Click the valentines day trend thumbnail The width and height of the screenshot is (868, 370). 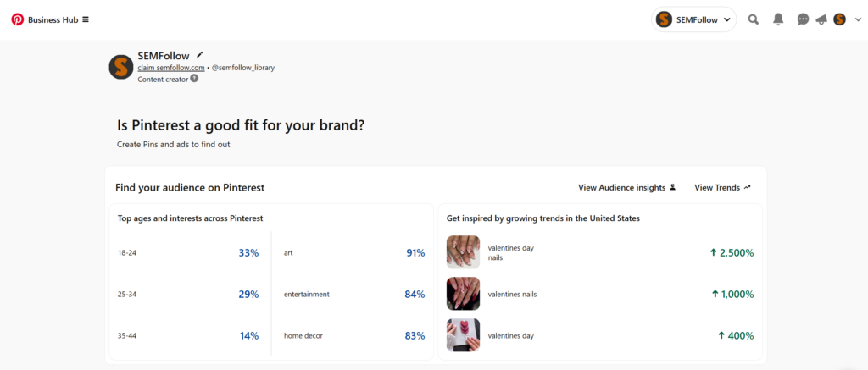point(463,335)
